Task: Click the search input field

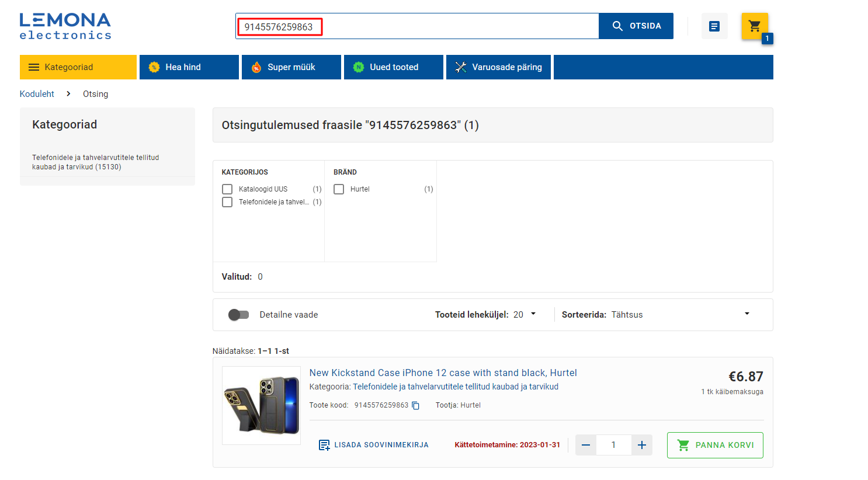Action: 417,26
